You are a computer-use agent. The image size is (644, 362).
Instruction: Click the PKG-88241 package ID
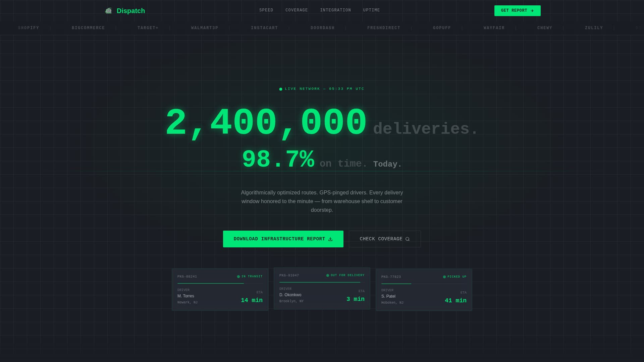187,277
